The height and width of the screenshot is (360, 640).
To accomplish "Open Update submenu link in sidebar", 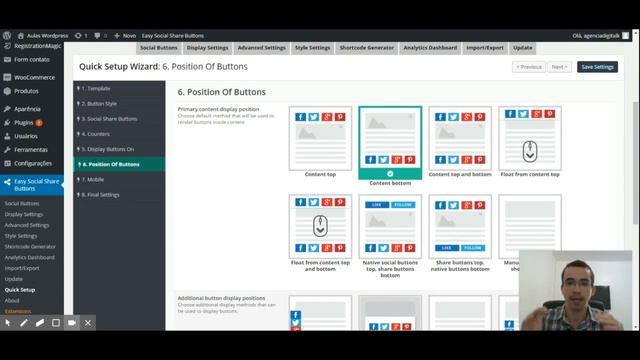I will tap(13, 279).
